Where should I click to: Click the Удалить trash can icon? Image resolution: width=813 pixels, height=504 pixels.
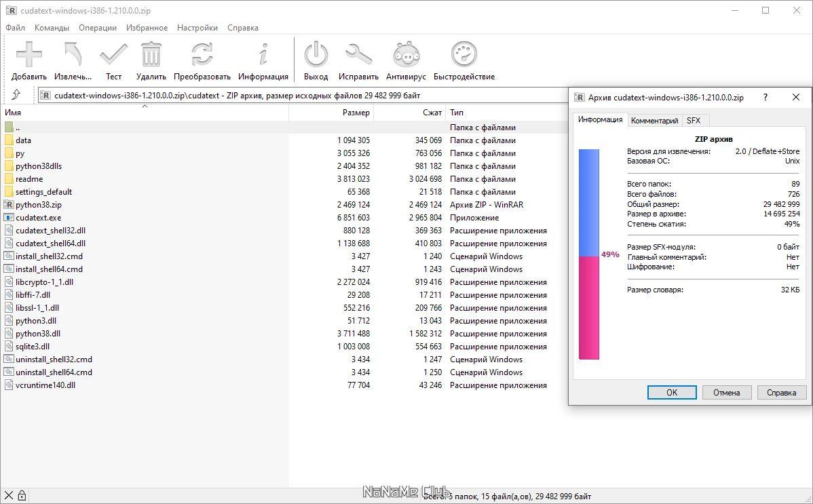pyautogui.click(x=151, y=54)
